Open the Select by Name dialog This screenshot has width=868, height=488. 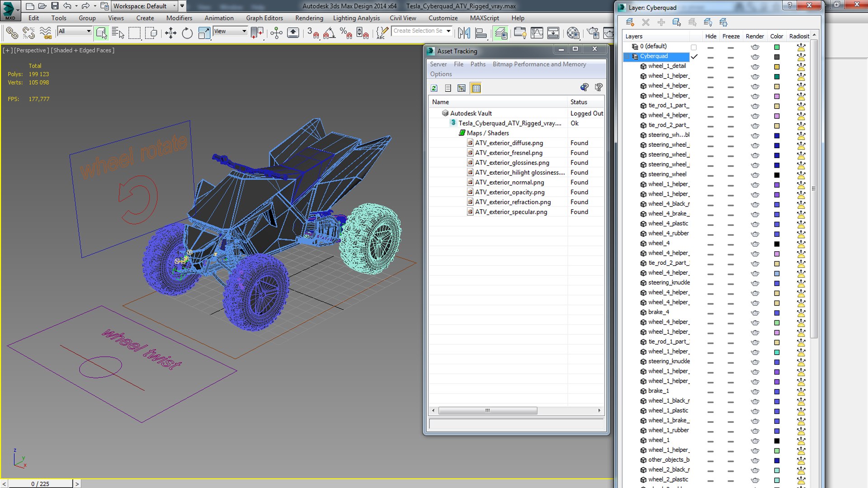coord(118,33)
